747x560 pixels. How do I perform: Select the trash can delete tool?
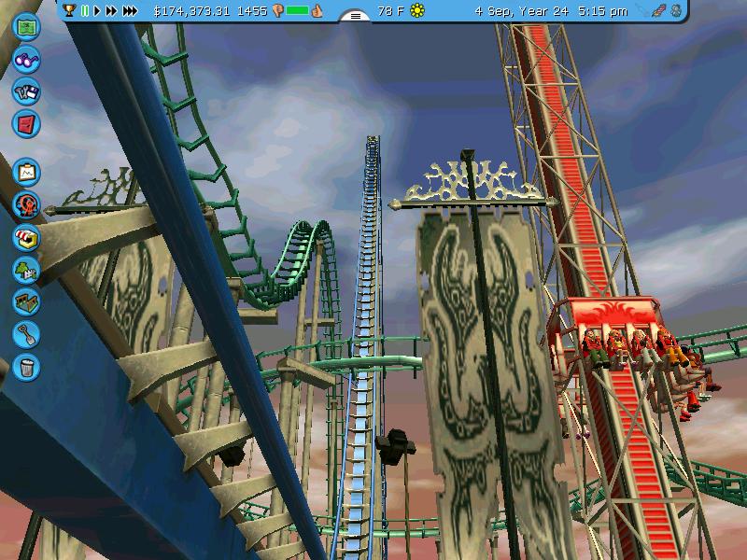coord(26,367)
